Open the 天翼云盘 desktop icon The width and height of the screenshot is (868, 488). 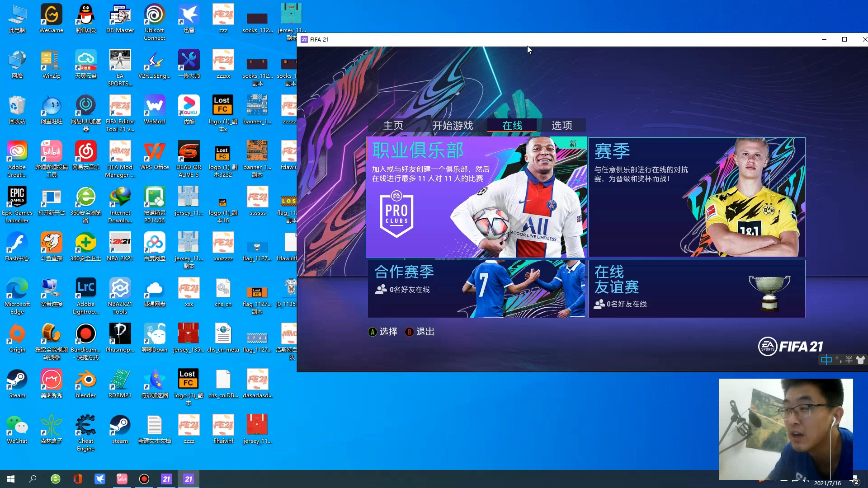point(85,64)
